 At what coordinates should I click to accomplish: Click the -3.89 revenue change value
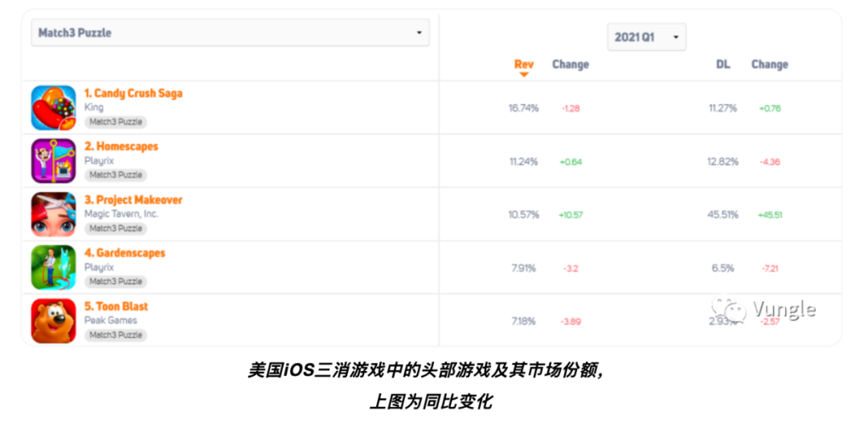(571, 322)
